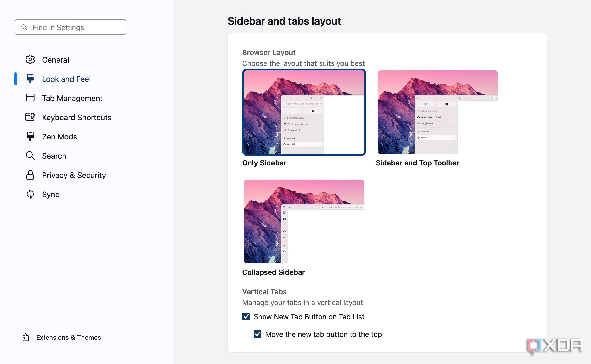Image resolution: width=591 pixels, height=364 pixels.
Task: Click the Tab Management window icon
Action: 30,98
